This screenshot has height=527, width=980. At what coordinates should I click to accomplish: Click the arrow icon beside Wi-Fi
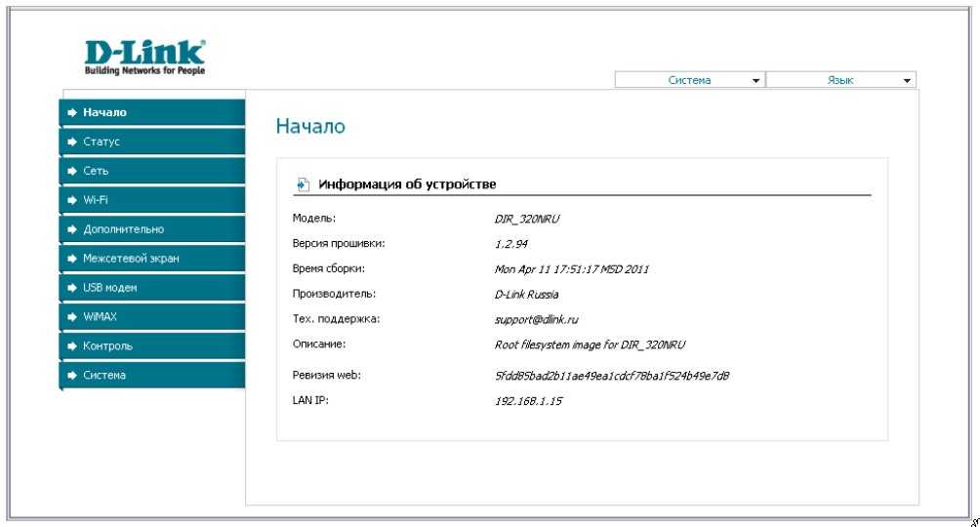pyautogui.click(x=72, y=200)
